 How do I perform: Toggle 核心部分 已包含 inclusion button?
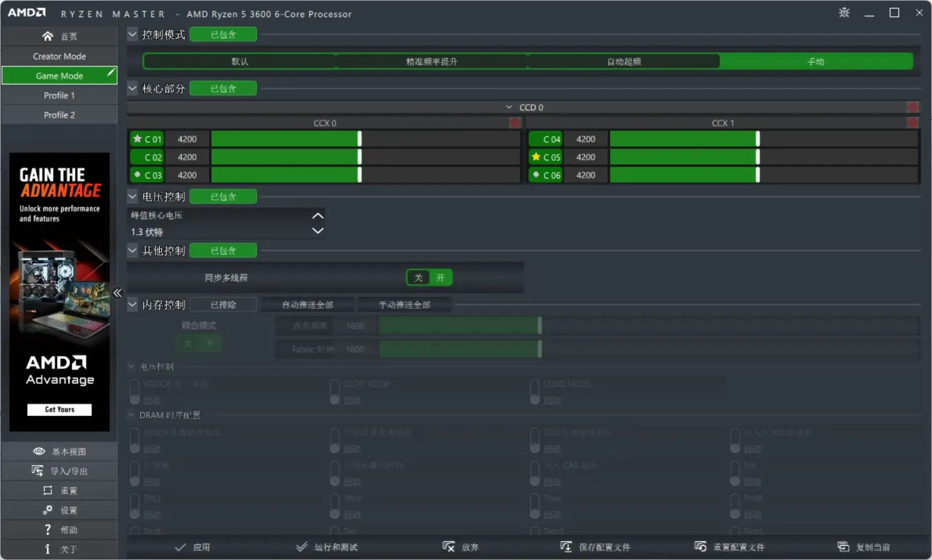pyautogui.click(x=223, y=88)
